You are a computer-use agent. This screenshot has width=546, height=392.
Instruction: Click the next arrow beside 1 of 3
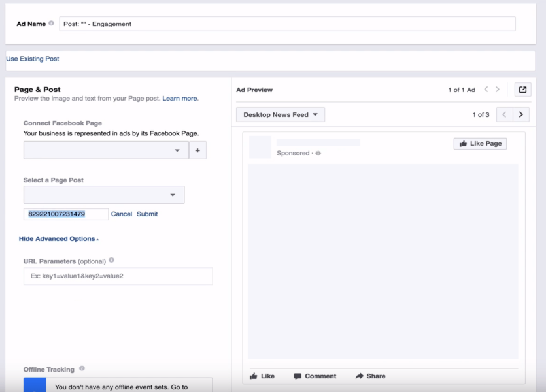pyautogui.click(x=521, y=114)
